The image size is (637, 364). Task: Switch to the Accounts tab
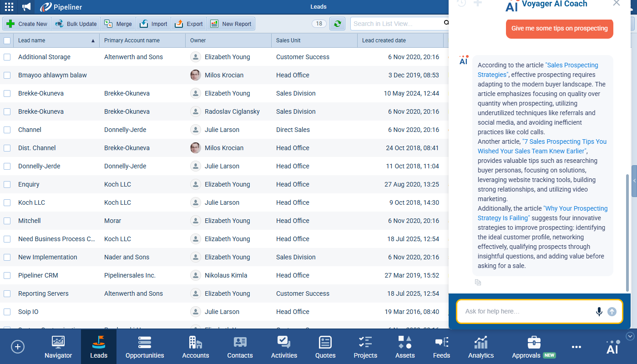pos(196,347)
